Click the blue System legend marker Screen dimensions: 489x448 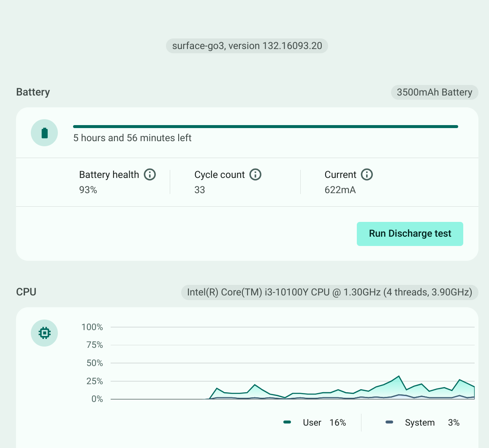389,423
